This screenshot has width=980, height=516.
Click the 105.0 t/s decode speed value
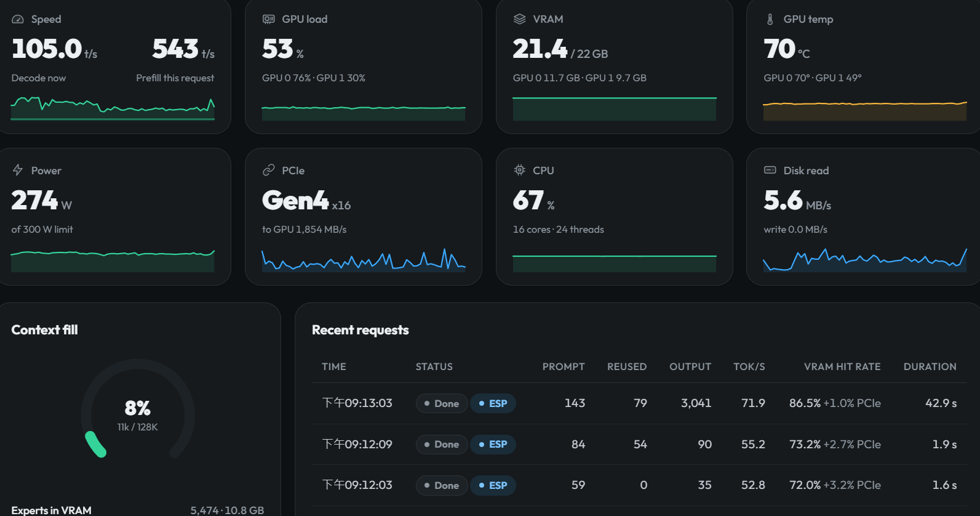pyautogui.click(x=54, y=49)
